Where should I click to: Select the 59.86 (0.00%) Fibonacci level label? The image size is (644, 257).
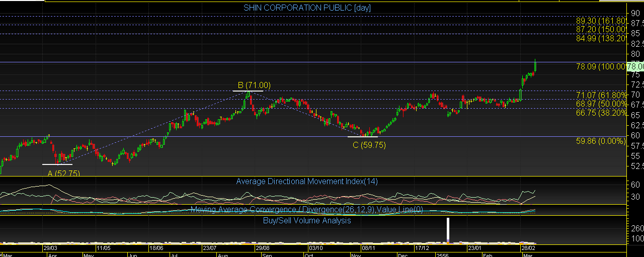point(601,141)
